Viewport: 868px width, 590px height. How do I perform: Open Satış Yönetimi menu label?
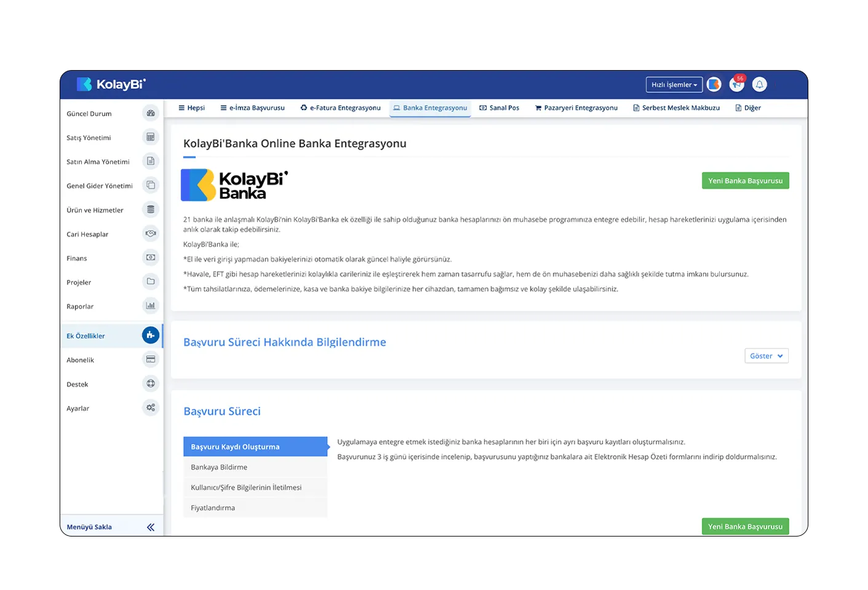89,138
